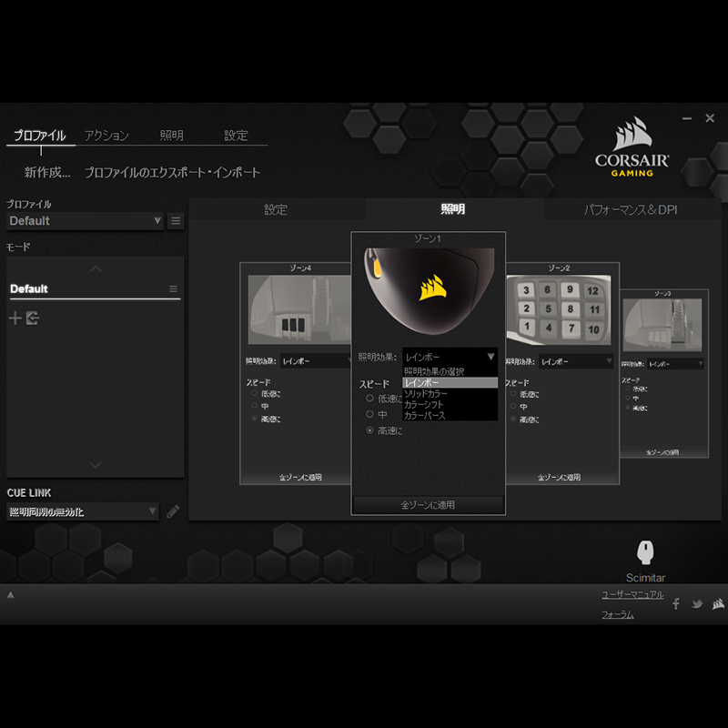Select high speed in Zone 2
Image resolution: width=728 pixels, height=728 pixels.
click(513, 419)
